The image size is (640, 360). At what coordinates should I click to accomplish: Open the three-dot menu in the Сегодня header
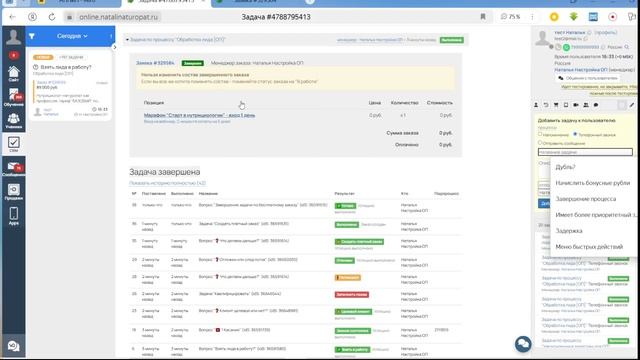click(111, 36)
